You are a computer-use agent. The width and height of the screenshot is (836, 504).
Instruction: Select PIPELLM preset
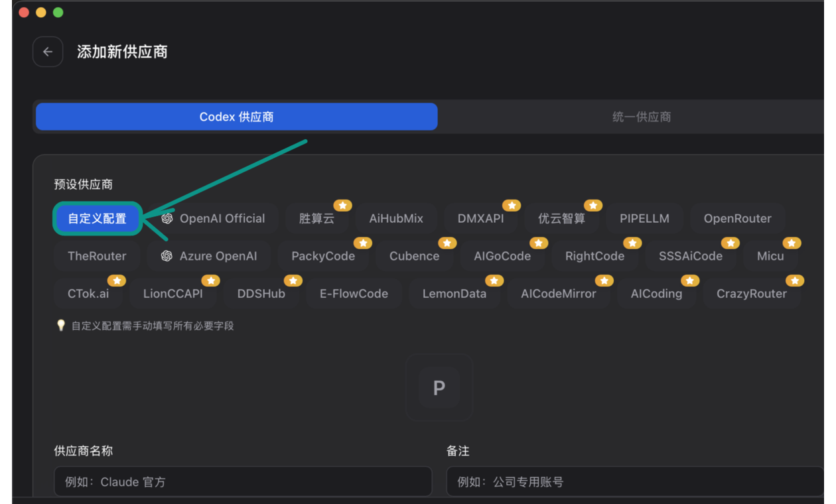pyautogui.click(x=645, y=219)
